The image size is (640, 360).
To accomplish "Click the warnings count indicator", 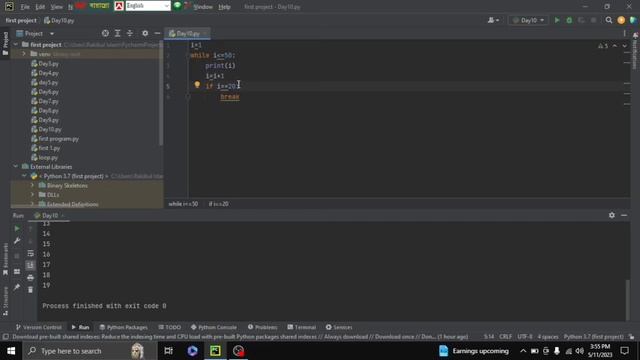I will (603, 46).
